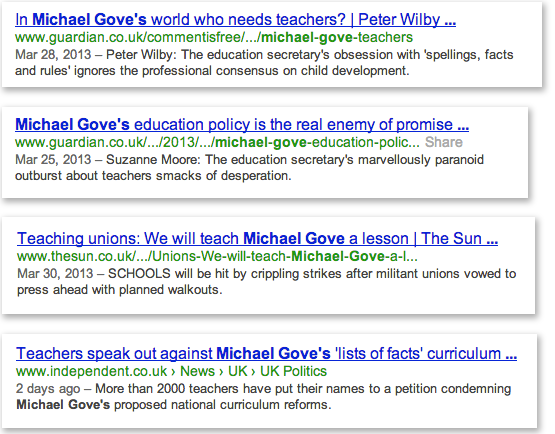
Task: Click bold 'Michael Gove's' in last snippet
Action: click(x=63, y=405)
